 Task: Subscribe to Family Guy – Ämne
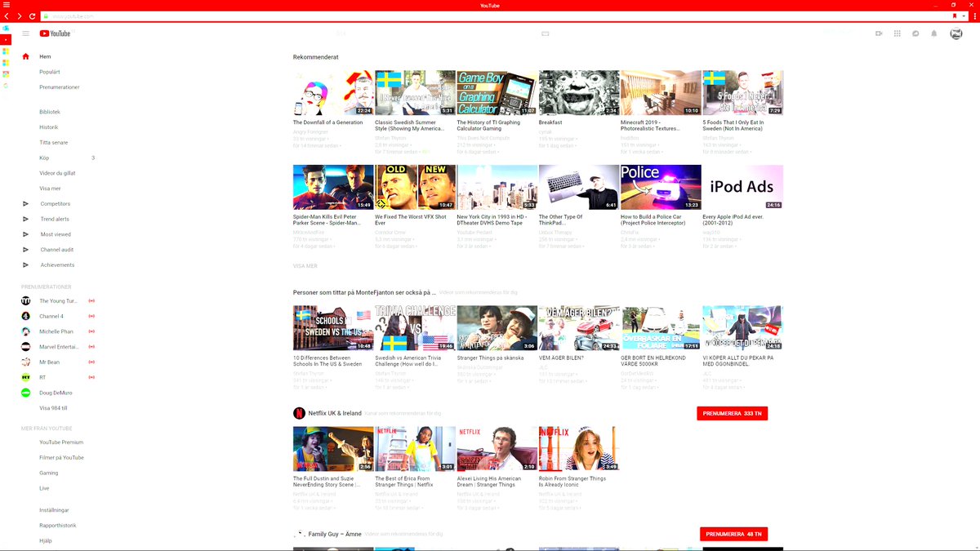pyautogui.click(x=733, y=534)
